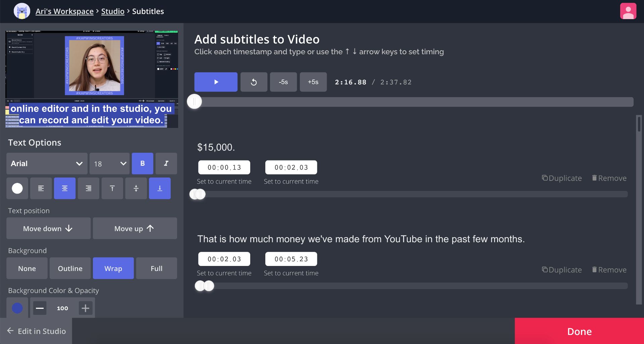644x344 pixels.
Task: Duplicate the YouTube money subtitle
Action: coord(562,270)
